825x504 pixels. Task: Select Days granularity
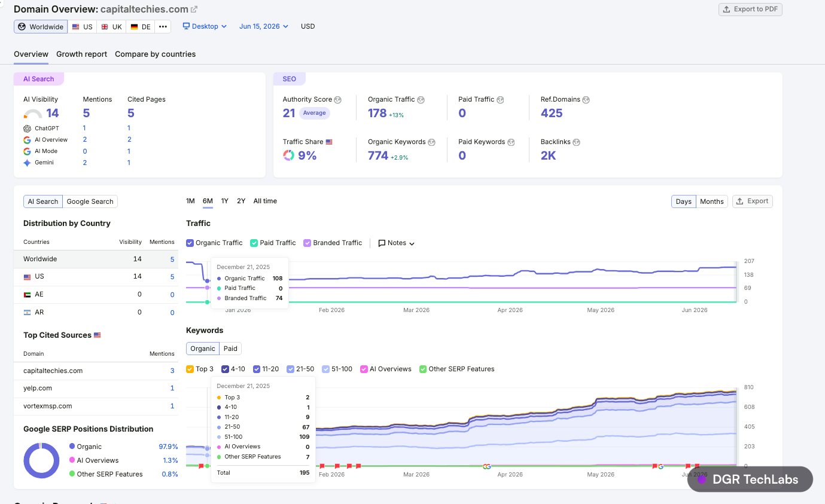[684, 201]
